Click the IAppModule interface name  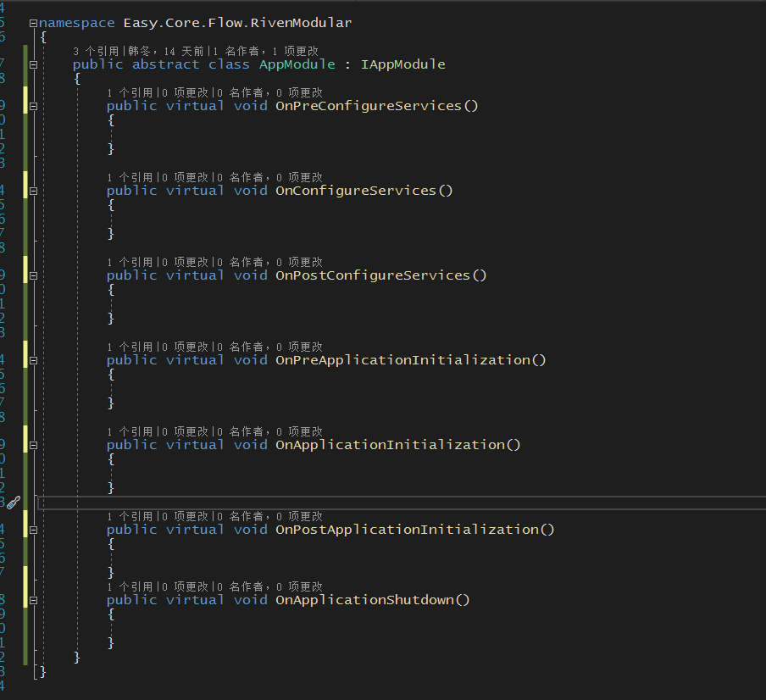click(403, 64)
